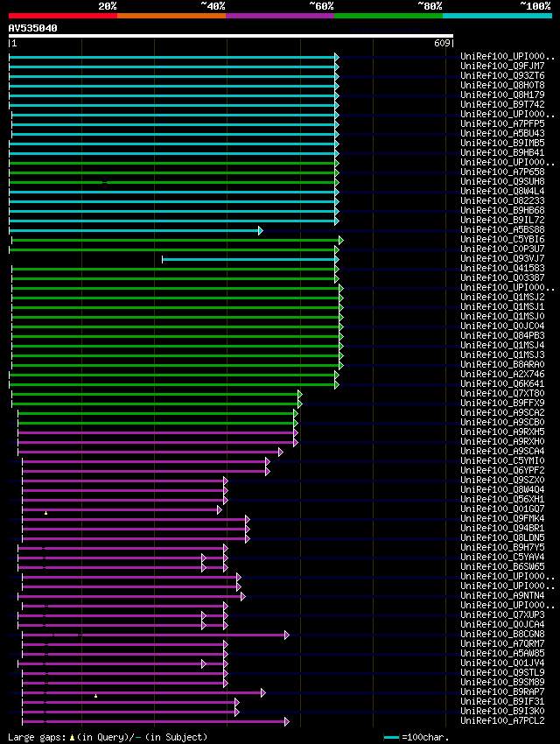Click the arrowhead ending the A5BS88 alignment
Viewport: 560px width, 744px height.
[x=261, y=230]
